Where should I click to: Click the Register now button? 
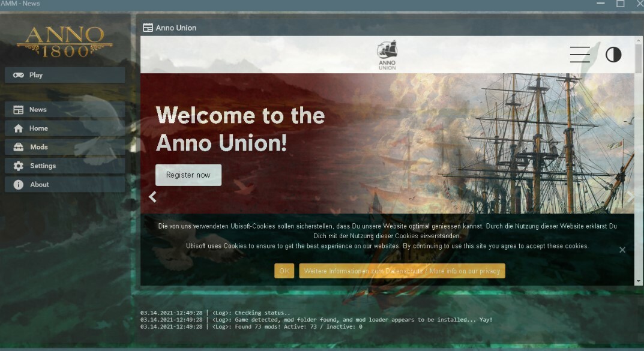(x=188, y=175)
